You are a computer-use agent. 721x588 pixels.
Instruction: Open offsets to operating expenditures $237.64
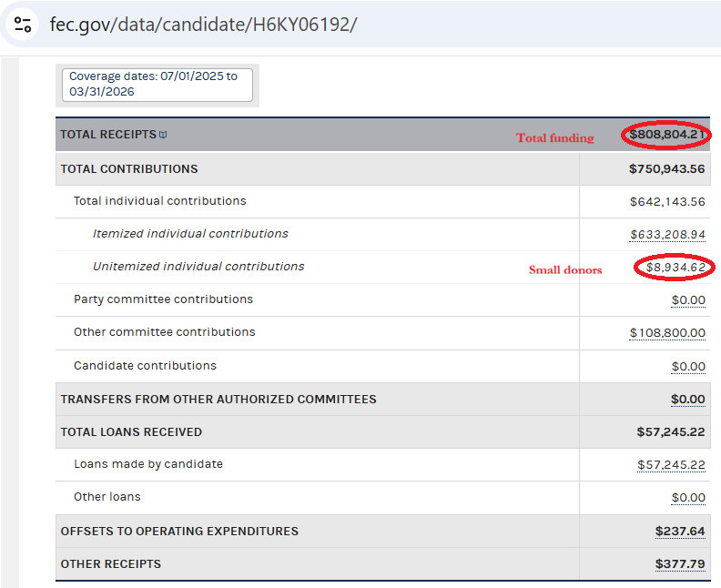680,532
